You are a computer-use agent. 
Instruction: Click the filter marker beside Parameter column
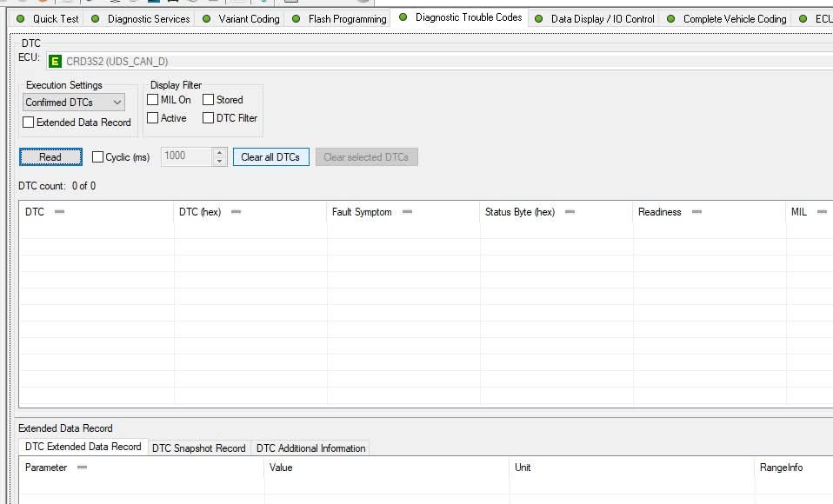pyautogui.click(x=82, y=468)
